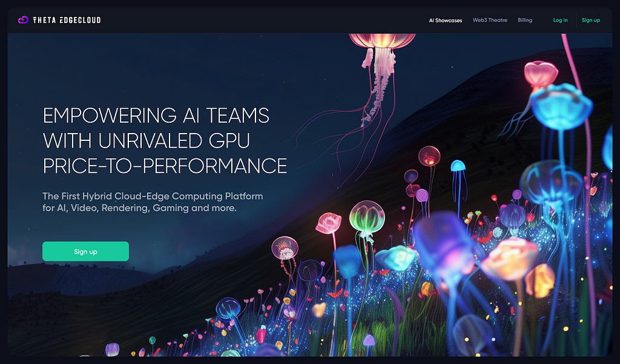Image resolution: width=620 pixels, height=364 pixels.
Task: Click the orange glowing jellyfish at lower right
Action: [x=509, y=258]
